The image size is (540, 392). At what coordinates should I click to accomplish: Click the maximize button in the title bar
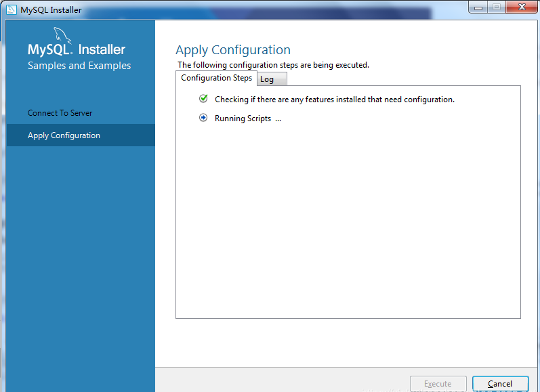(x=496, y=7)
